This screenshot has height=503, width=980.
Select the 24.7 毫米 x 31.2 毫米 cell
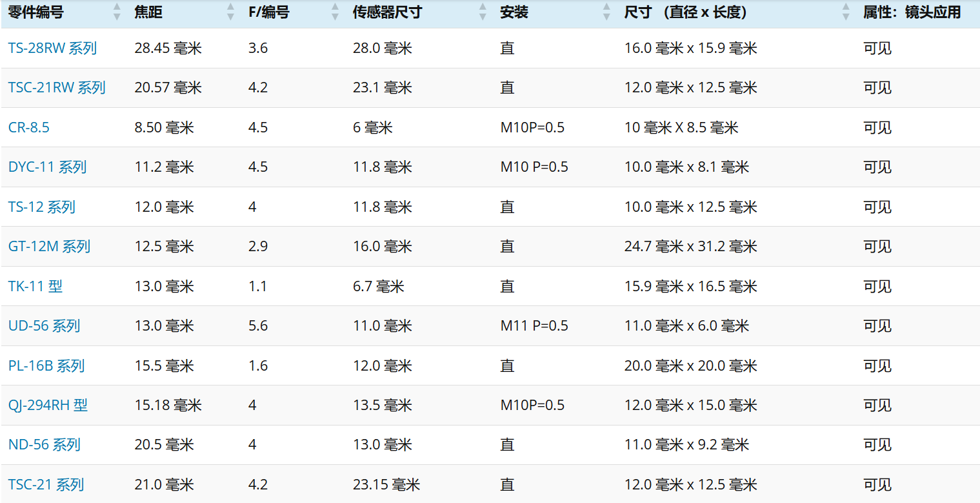(690, 246)
